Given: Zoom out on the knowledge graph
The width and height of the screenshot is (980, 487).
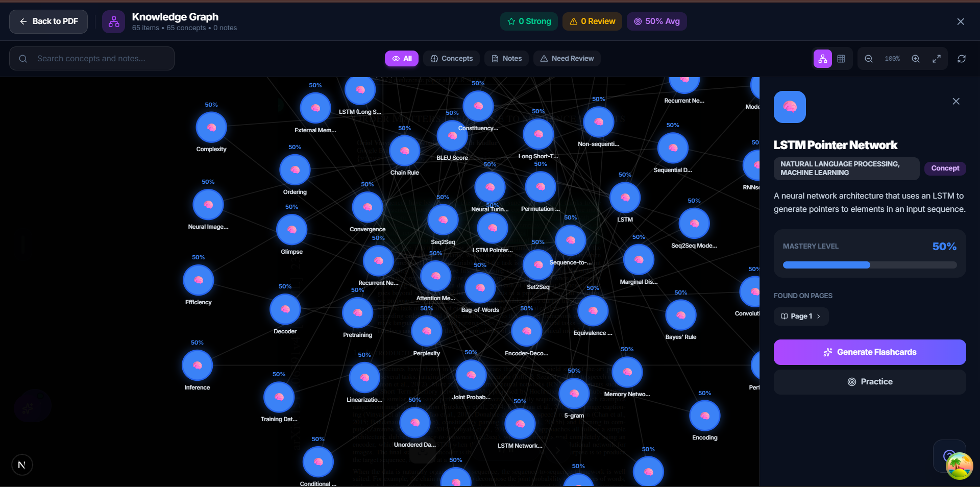Looking at the screenshot, I should [x=868, y=58].
